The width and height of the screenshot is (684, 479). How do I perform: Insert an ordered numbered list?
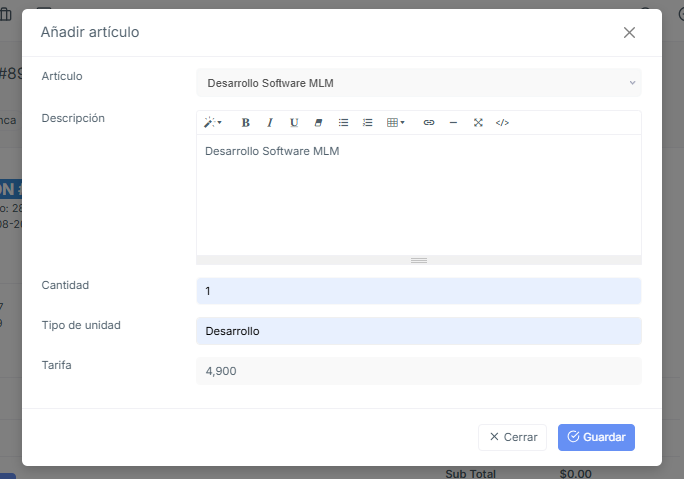(x=367, y=123)
